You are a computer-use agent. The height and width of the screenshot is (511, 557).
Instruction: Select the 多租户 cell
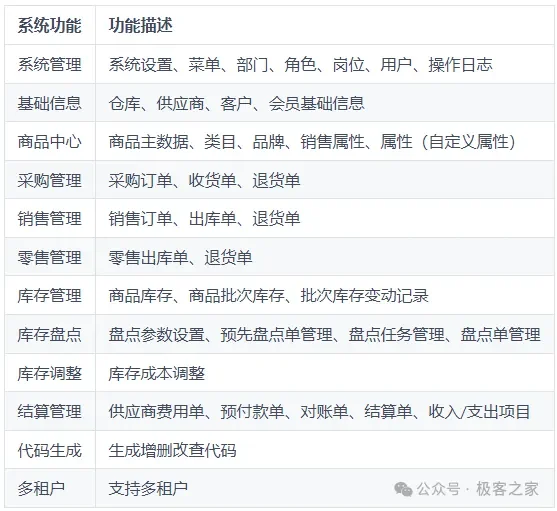point(50,489)
